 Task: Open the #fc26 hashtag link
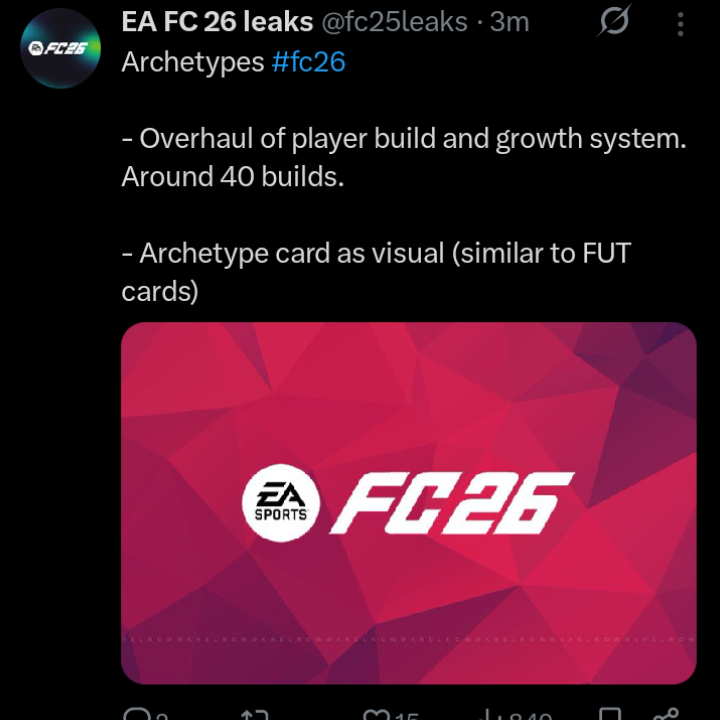tap(308, 62)
